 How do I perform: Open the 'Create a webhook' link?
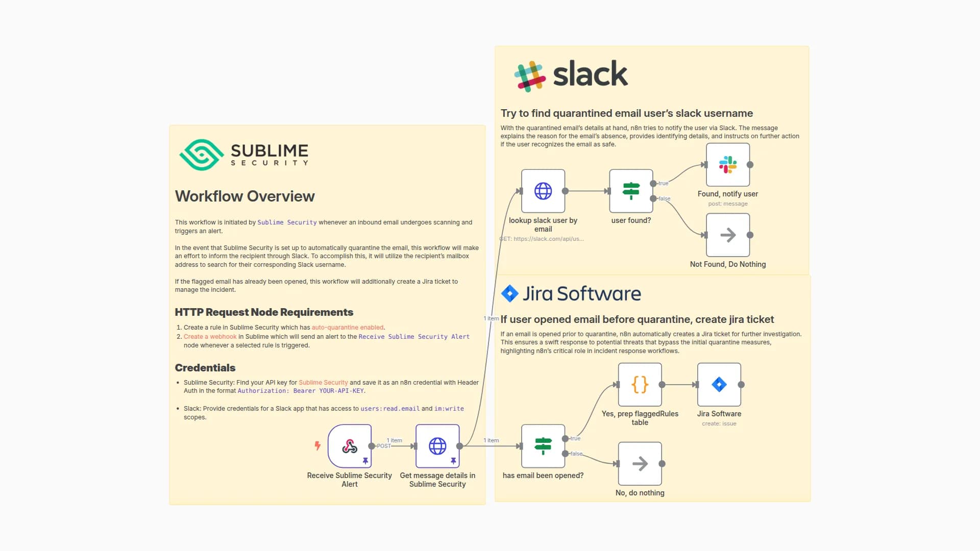210,337
